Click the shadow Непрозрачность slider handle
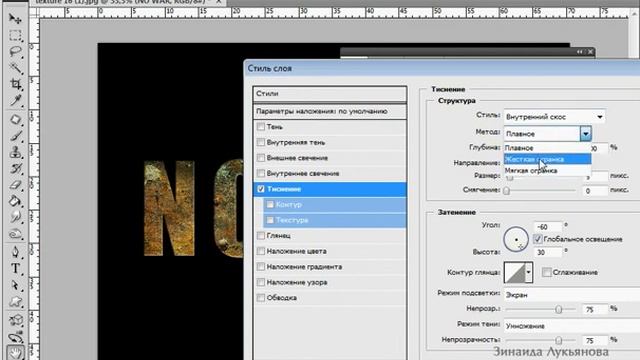This screenshot has height=360, width=640. [558, 340]
